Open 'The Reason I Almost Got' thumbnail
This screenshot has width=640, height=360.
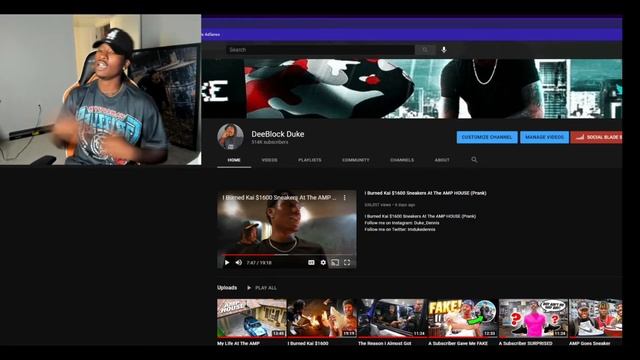392,318
